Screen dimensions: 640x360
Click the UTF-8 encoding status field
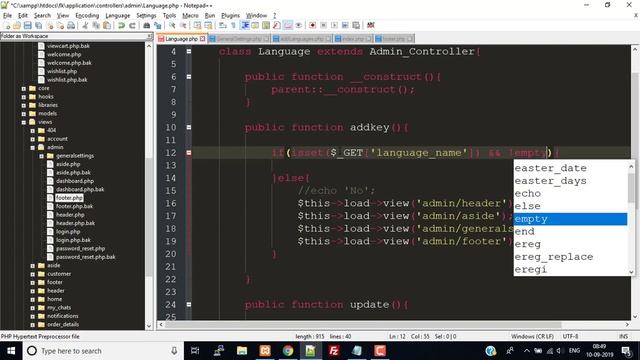[570, 336]
